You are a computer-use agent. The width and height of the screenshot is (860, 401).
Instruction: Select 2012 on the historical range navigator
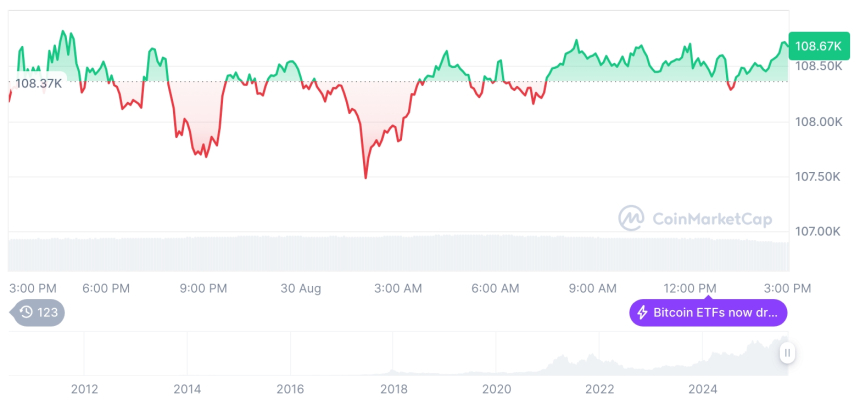tap(84, 388)
